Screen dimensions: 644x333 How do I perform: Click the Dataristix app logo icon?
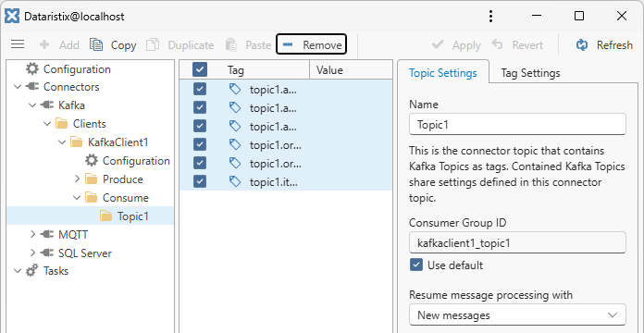13,17
